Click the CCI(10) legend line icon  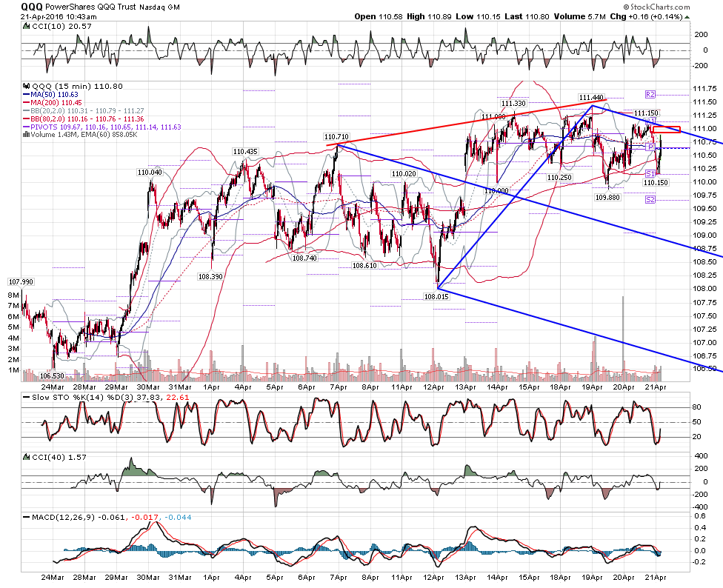(x=27, y=27)
